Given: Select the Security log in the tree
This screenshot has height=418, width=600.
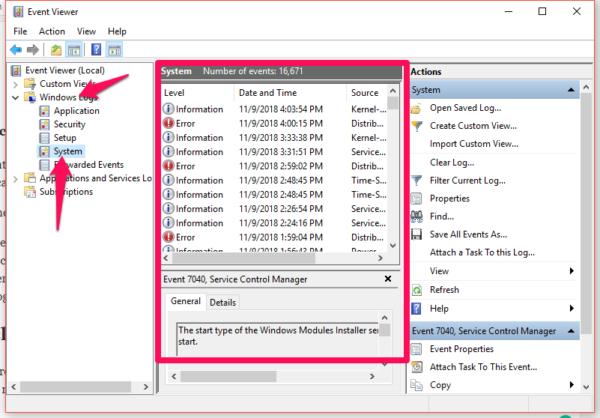Looking at the screenshot, I should (69, 124).
